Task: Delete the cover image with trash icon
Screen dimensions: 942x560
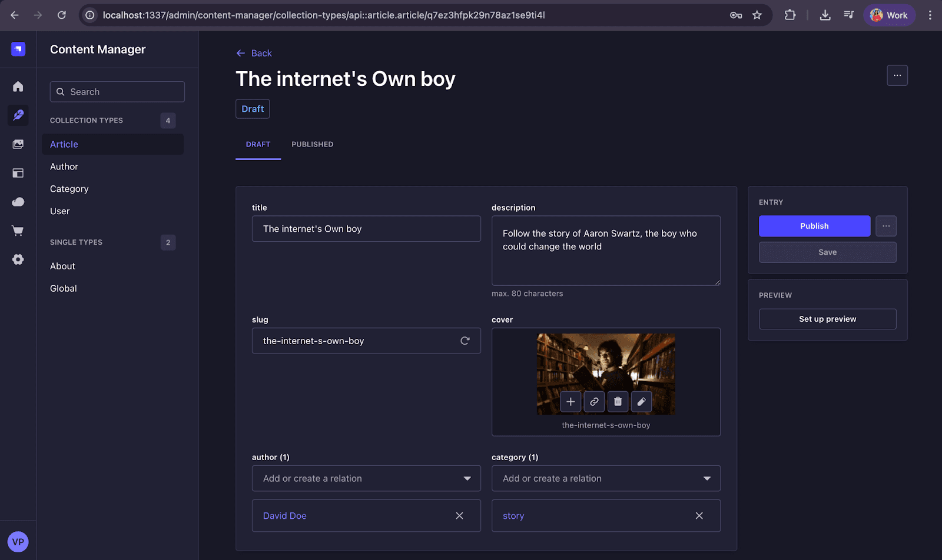Action: [x=618, y=402]
